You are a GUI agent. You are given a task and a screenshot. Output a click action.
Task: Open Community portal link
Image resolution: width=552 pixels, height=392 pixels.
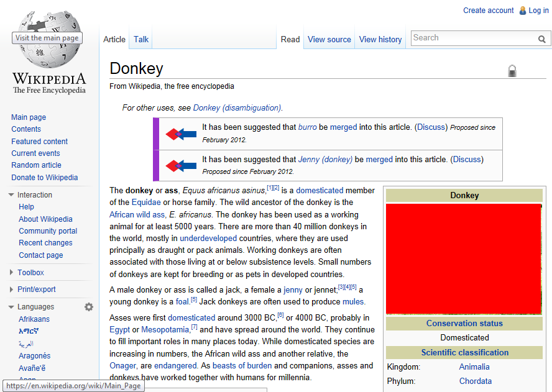[x=48, y=231]
